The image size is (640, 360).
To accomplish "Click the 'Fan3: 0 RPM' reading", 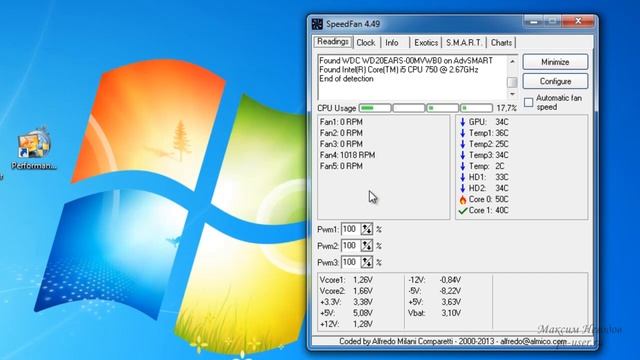I will tap(341, 144).
